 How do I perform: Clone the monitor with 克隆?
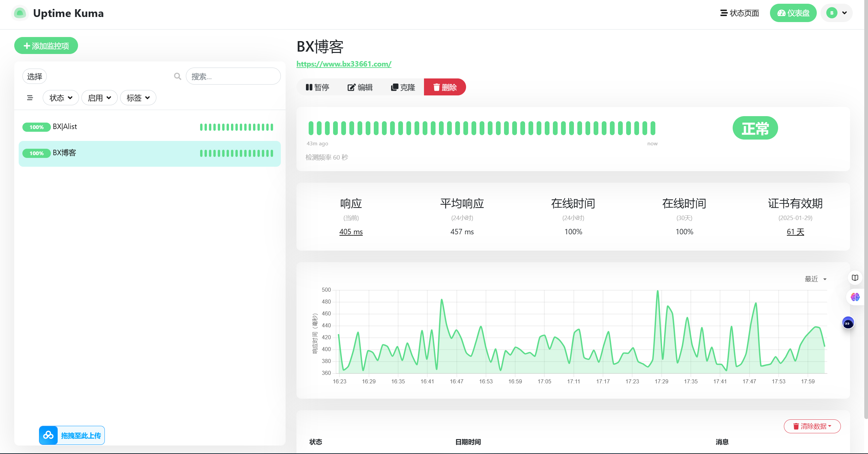pyautogui.click(x=403, y=87)
